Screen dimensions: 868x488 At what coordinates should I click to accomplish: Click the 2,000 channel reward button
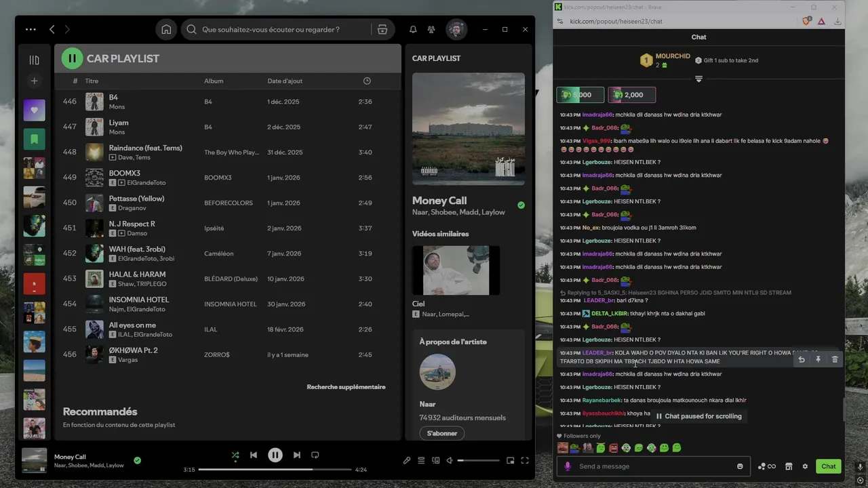(632, 95)
